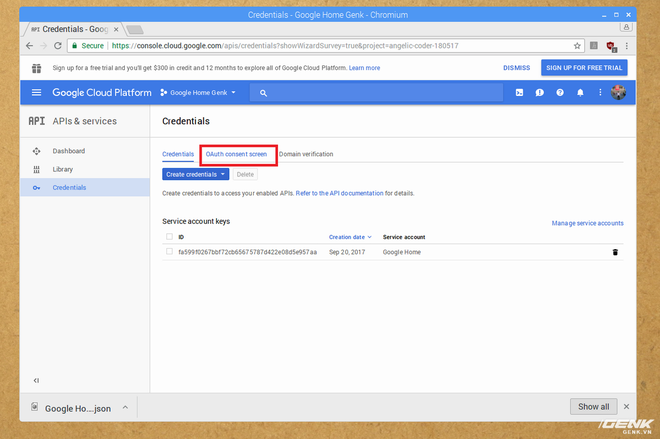Switch to the Credentials tab
This screenshot has height=439, width=660.
178,154
